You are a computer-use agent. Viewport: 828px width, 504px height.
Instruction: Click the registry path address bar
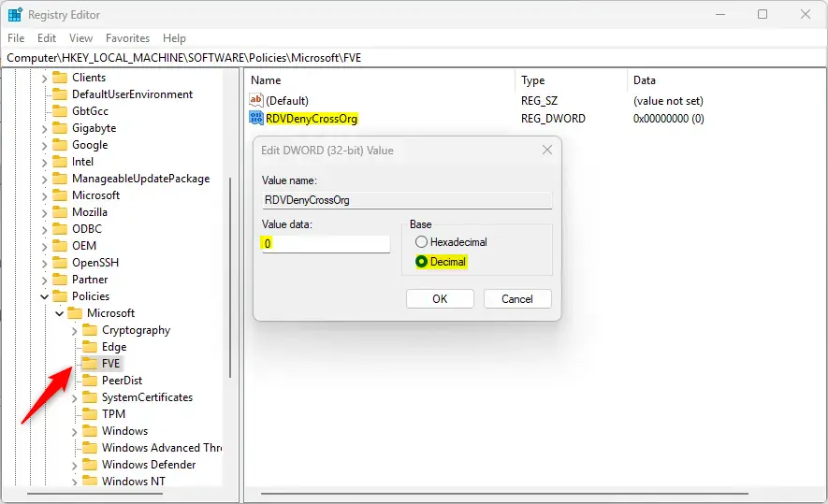(x=414, y=58)
